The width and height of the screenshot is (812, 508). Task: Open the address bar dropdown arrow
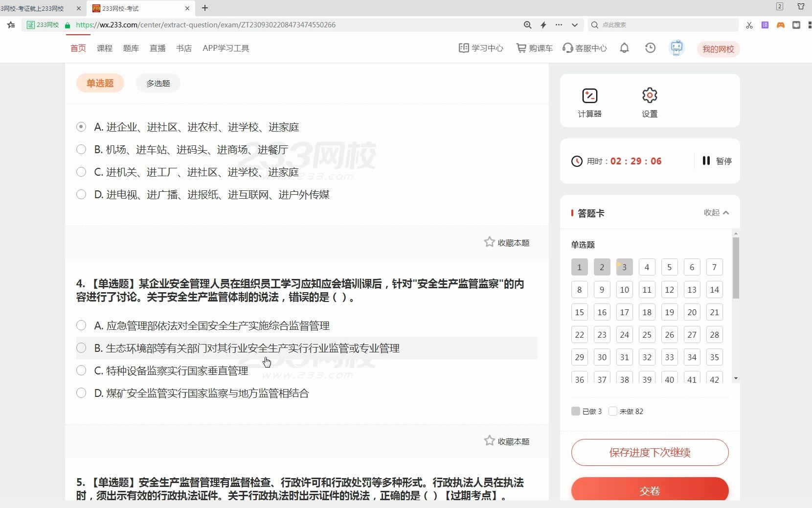point(575,24)
